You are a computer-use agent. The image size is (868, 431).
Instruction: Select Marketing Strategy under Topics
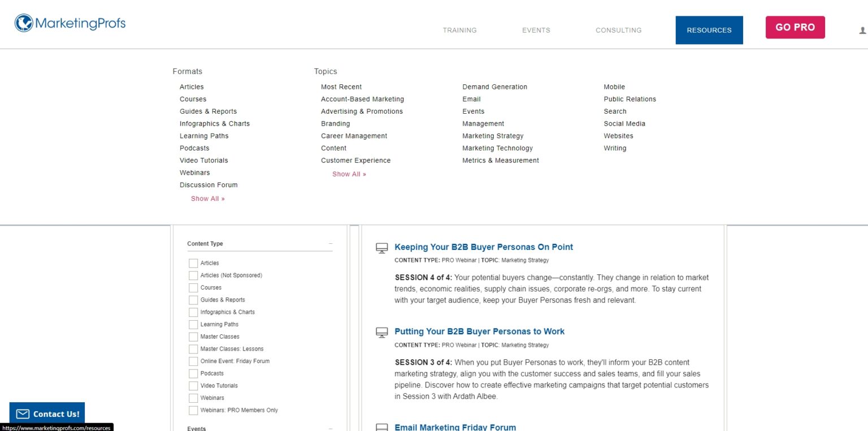[x=493, y=136]
